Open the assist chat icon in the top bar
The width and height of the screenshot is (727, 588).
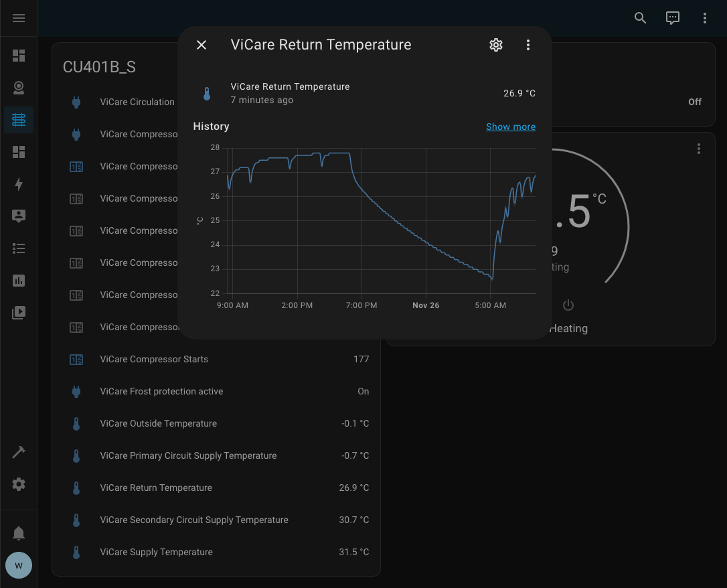(x=672, y=18)
